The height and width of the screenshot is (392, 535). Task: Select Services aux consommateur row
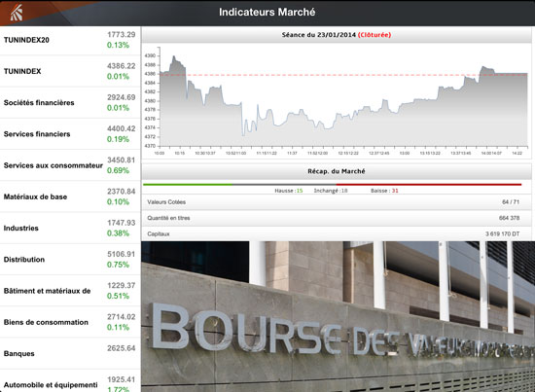[x=70, y=165]
